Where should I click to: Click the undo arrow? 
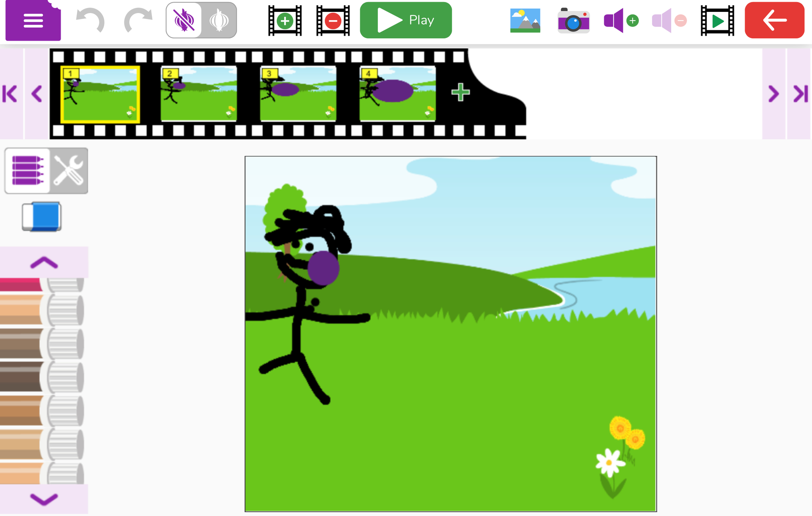pyautogui.click(x=90, y=21)
